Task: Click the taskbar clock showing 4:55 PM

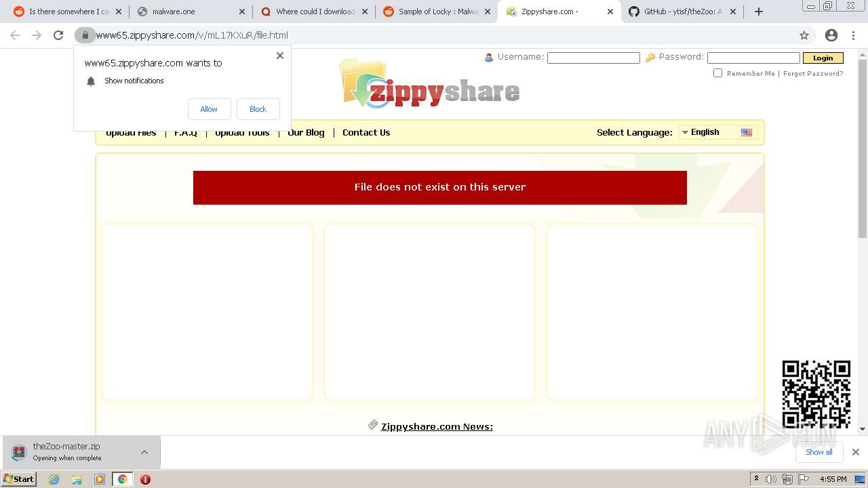Action: 833,479
